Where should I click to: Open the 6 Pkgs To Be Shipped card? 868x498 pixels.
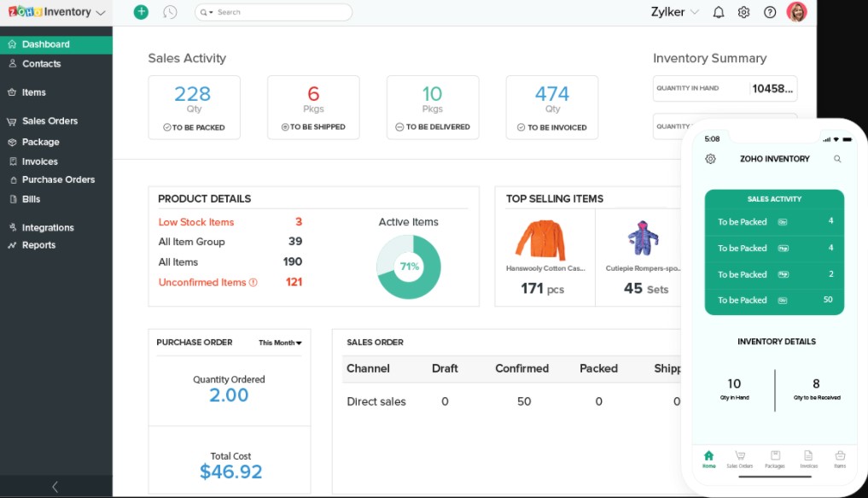[x=313, y=108]
